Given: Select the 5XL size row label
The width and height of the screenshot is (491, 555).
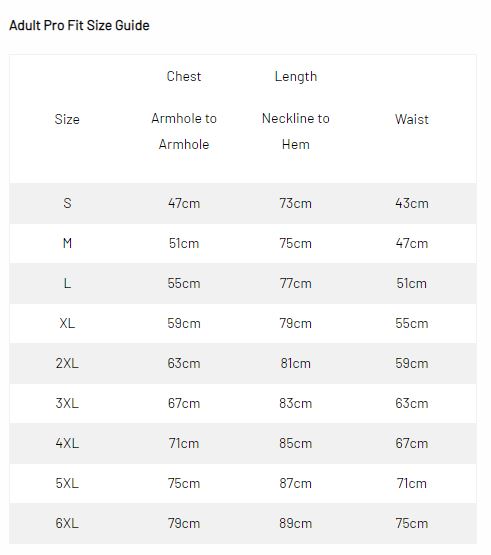Looking at the screenshot, I should [x=67, y=483].
